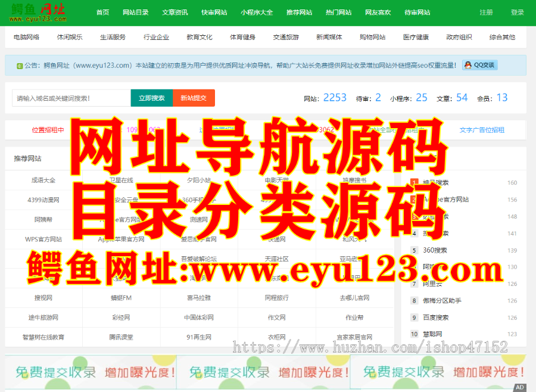Image resolution: width=536 pixels, height=392 pixels.
Task: Open the 4399动漫网 site link
Action: (43, 200)
